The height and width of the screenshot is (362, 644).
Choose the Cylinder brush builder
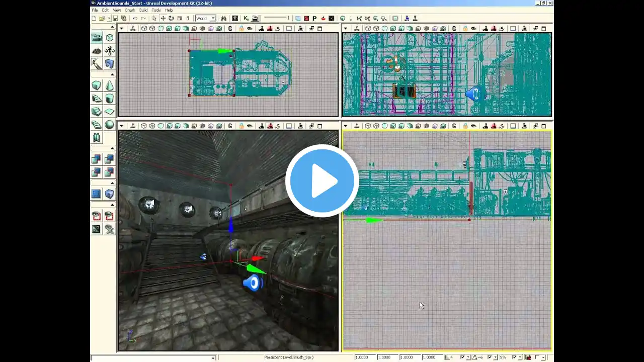109,99
